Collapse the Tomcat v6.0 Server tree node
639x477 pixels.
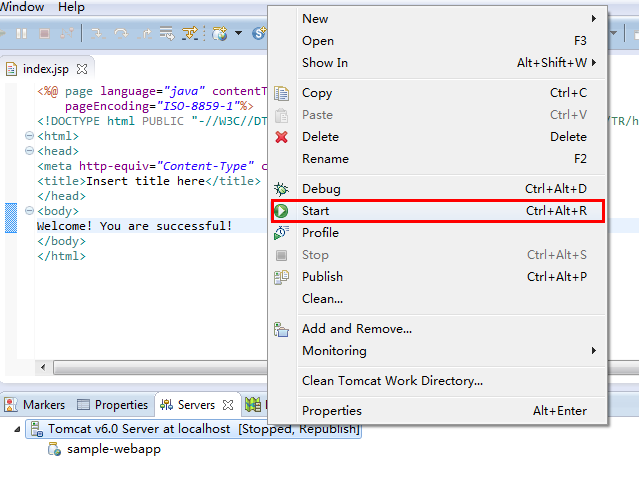(17, 429)
